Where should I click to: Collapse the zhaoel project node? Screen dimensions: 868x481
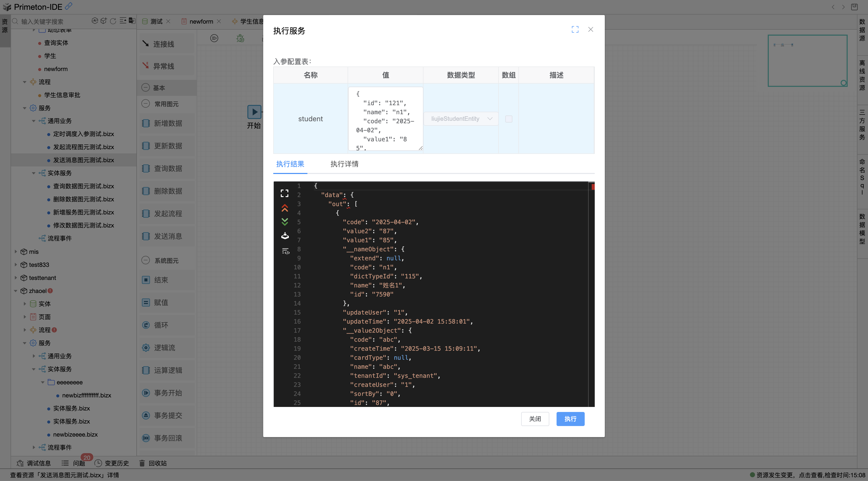(x=16, y=291)
